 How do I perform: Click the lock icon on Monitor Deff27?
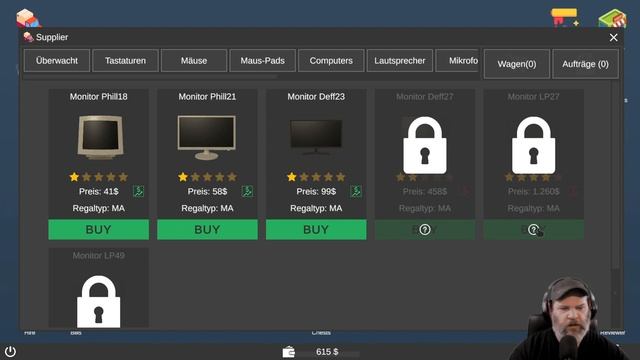tap(424, 145)
